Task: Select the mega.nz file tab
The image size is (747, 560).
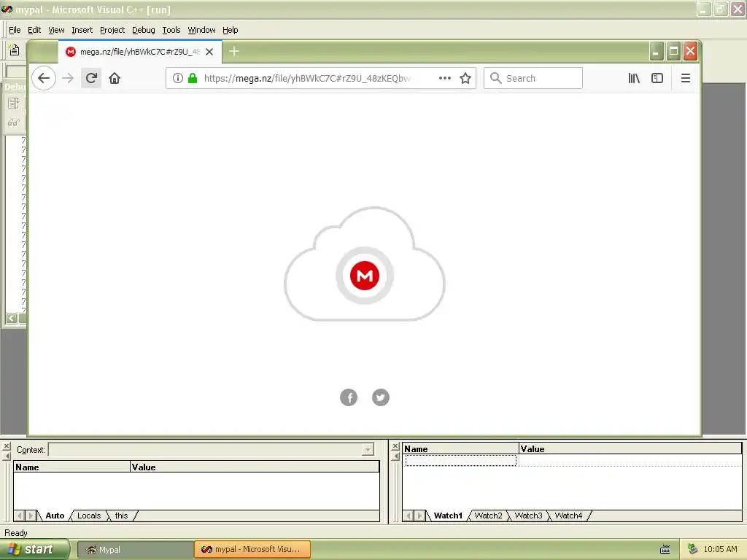Action: pos(140,52)
